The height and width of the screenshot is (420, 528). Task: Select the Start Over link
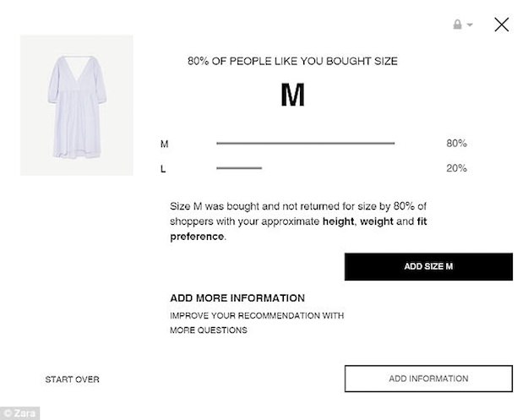pos(72,379)
